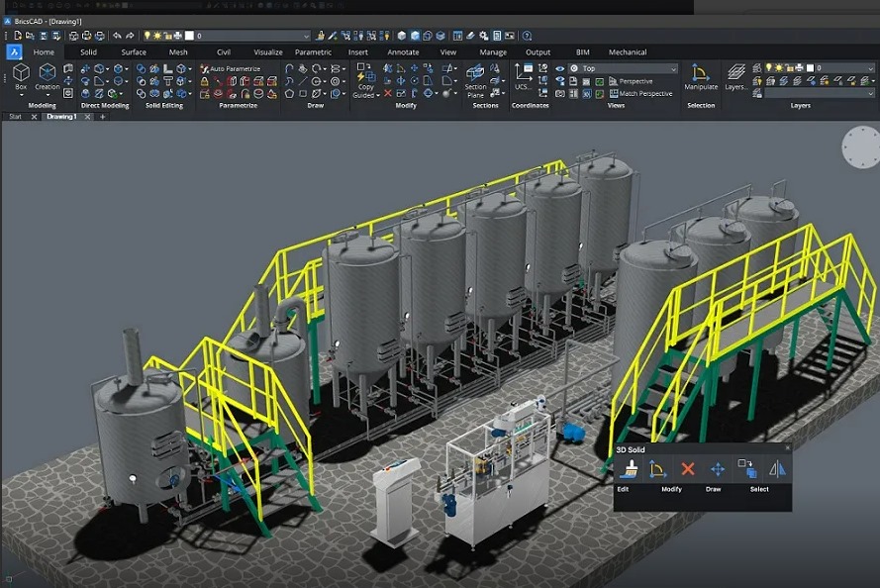The image size is (880, 588).
Task: Activate the Manipulate tool in the ribbon
Action: (x=701, y=76)
